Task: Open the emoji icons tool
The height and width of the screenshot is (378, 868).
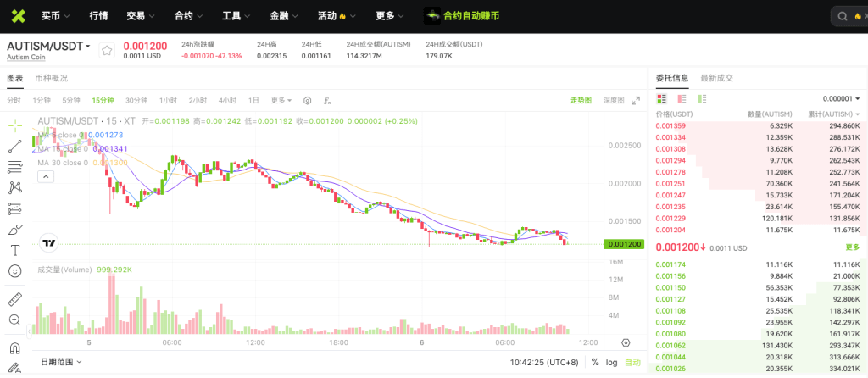Action: pyautogui.click(x=15, y=271)
